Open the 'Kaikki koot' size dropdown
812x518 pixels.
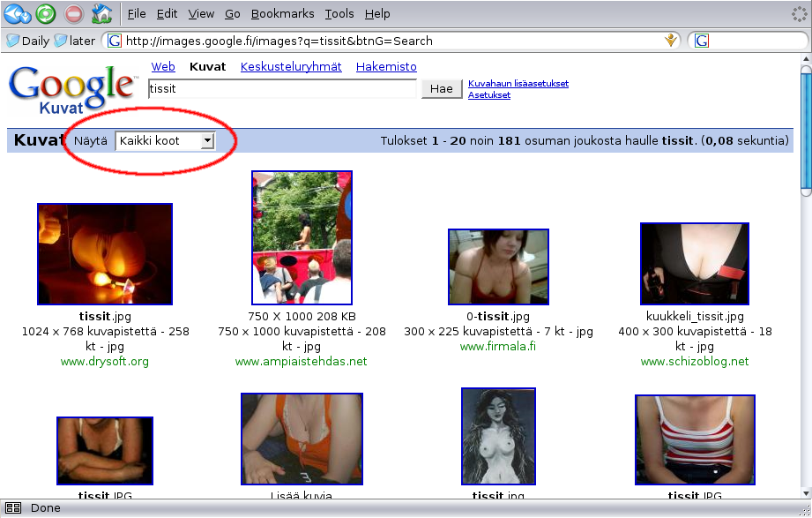(163, 139)
